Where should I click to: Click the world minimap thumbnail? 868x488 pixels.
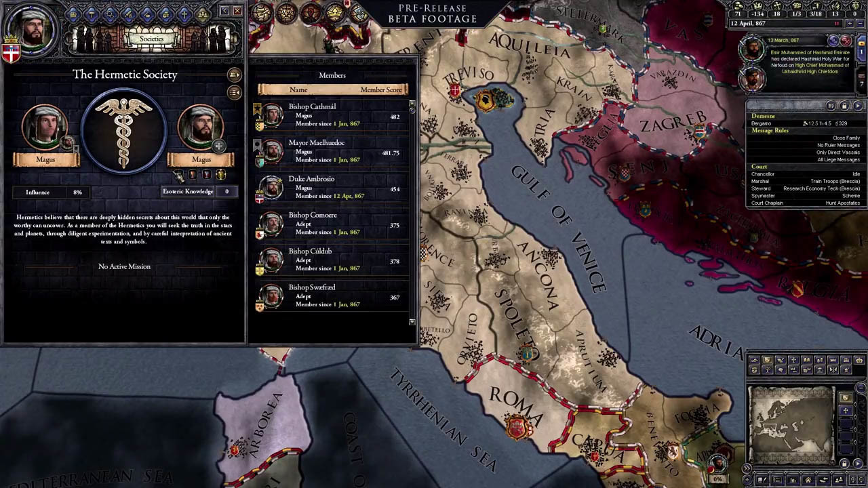pos(791,425)
